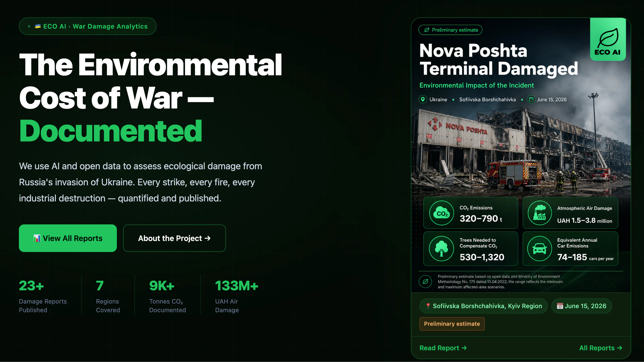Open the Read Report link

click(443, 348)
